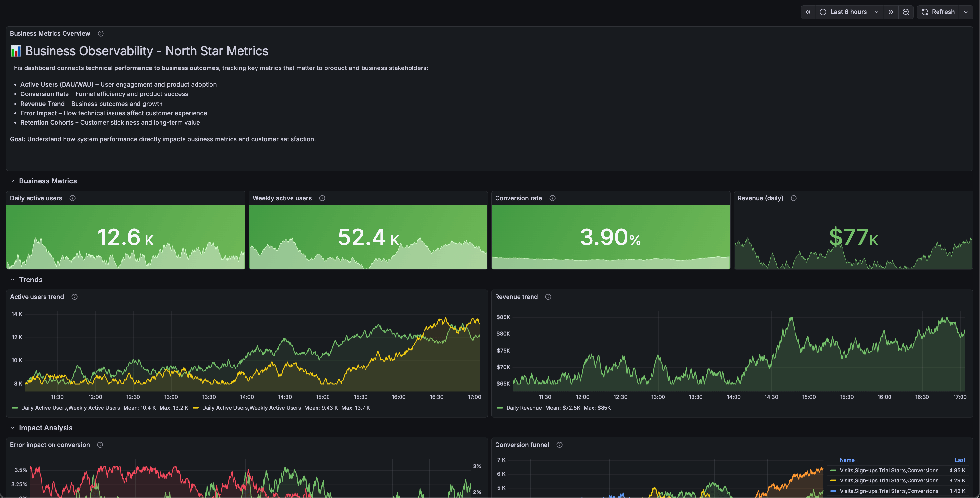
Task: Sort funnel legend by Last column
Action: pos(960,460)
